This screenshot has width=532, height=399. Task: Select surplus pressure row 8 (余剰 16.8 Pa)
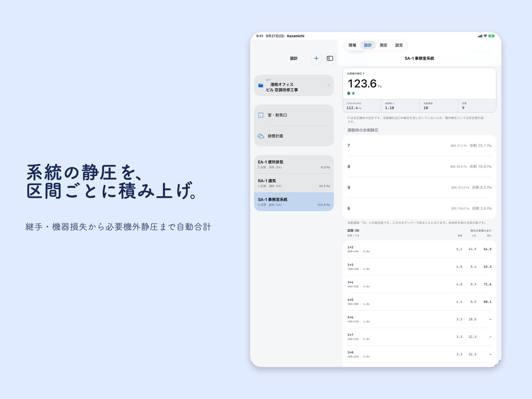pos(419,167)
